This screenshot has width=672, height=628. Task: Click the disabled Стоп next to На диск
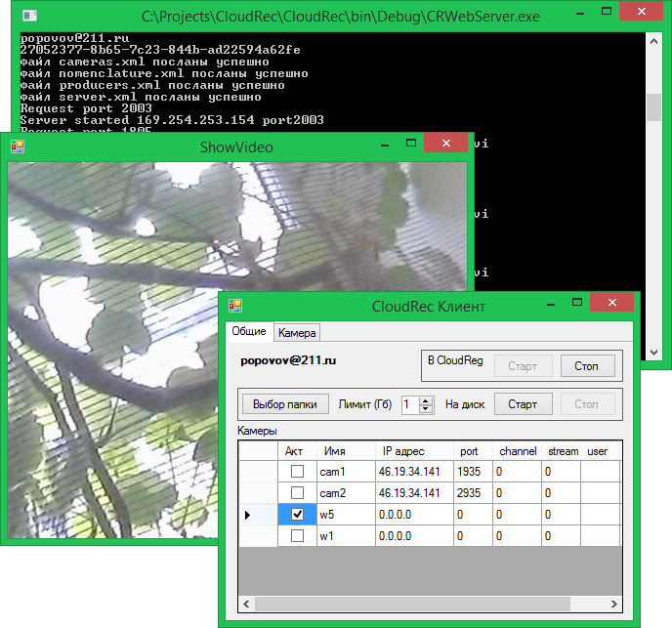click(x=587, y=404)
